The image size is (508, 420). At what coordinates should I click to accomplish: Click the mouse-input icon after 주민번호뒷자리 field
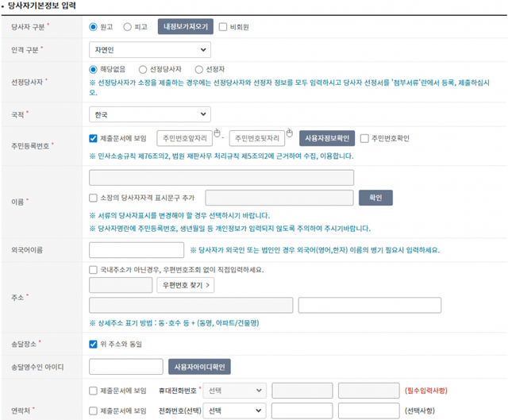tap(290, 133)
